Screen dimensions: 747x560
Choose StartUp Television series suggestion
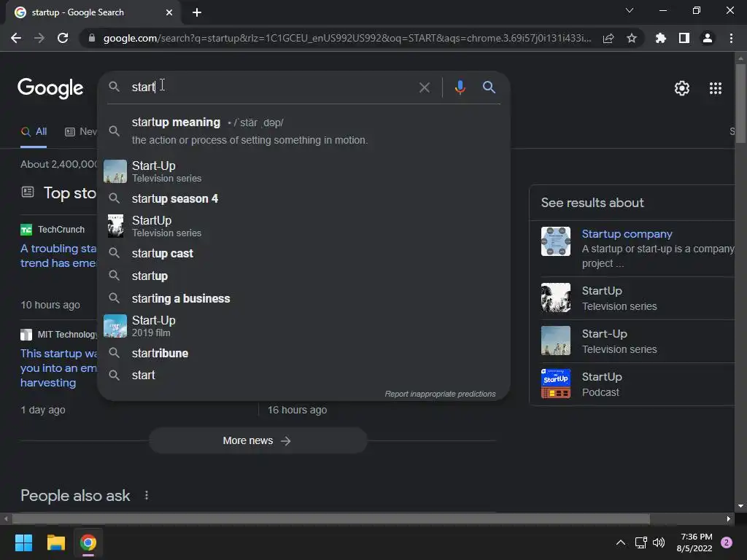point(303,226)
